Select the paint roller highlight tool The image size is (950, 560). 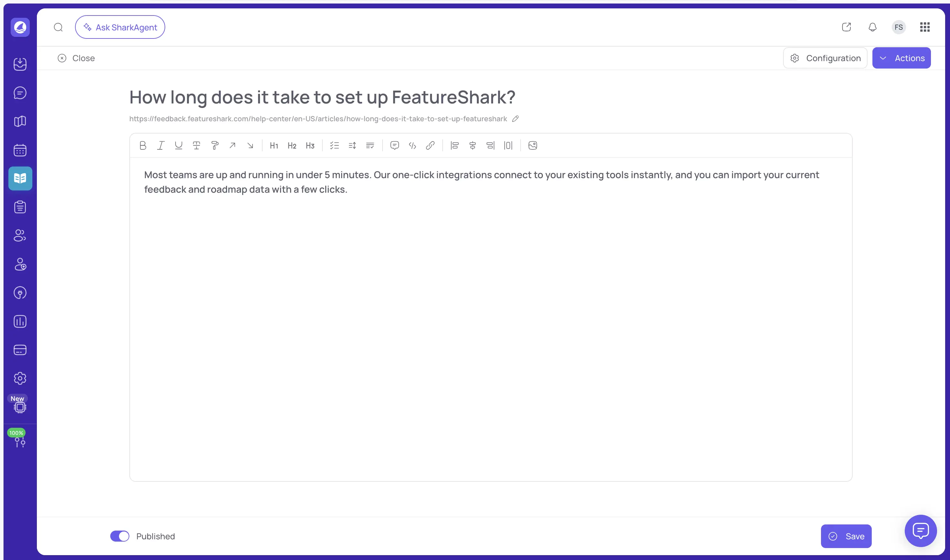click(x=215, y=146)
